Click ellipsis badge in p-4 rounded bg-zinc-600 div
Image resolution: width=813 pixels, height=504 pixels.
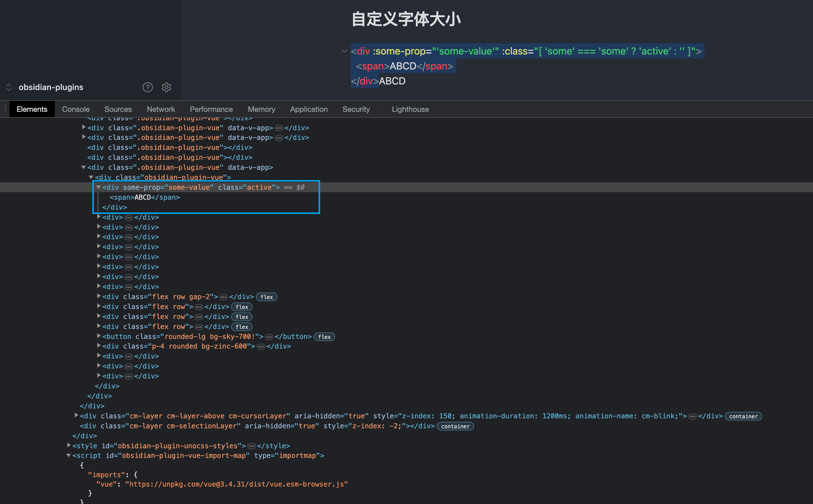tap(261, 347)
